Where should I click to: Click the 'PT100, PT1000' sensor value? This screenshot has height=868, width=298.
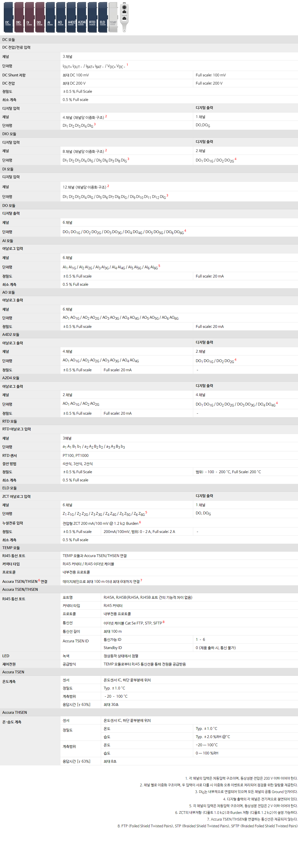coord(75,456)
